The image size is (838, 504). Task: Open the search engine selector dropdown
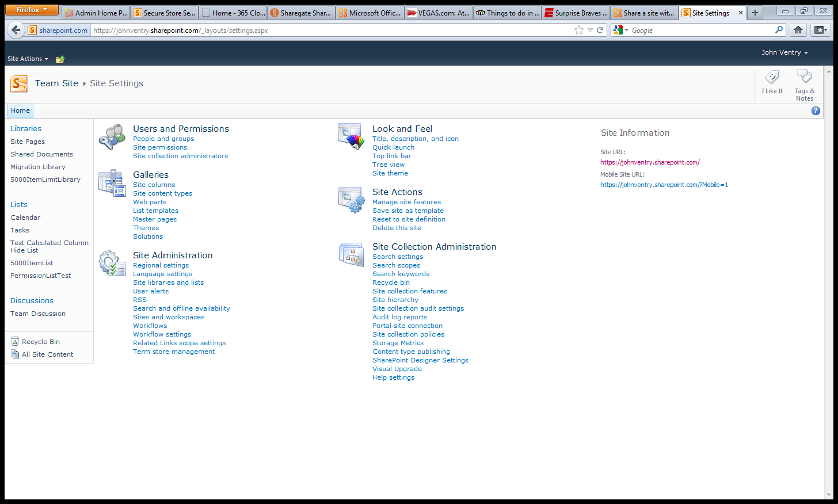click(620, 30)
